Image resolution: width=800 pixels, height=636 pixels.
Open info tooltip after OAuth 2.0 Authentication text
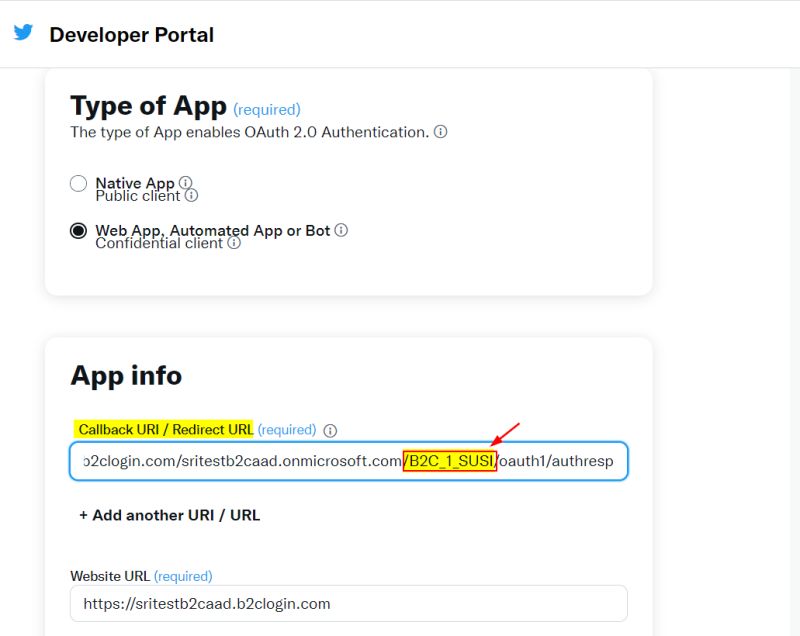click(440, 131)
